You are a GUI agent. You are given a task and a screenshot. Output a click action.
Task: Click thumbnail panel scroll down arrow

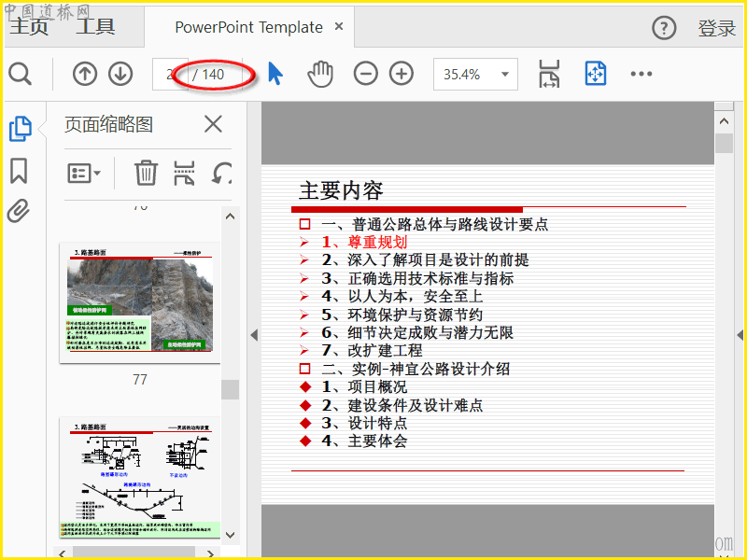230,535
